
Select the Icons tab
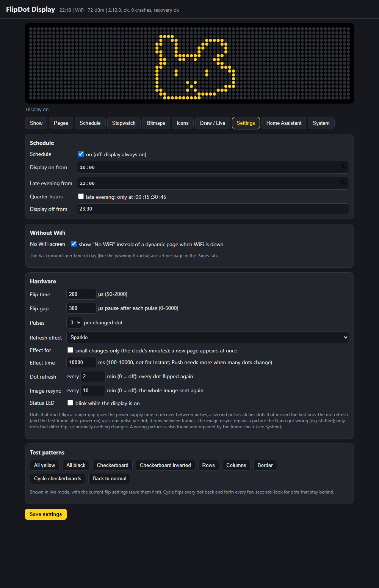[x=183, y=123]
